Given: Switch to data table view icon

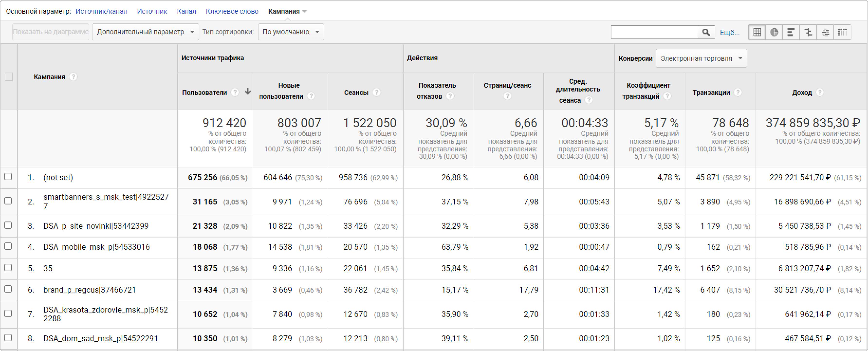Looking at the screenshot, I should coord(757,32).
